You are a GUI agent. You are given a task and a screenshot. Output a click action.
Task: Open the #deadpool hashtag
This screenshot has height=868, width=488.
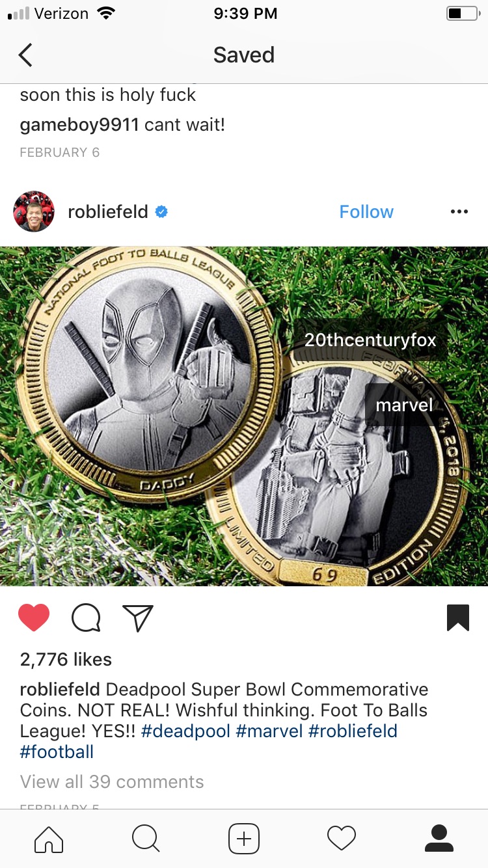tap(186, 731)
